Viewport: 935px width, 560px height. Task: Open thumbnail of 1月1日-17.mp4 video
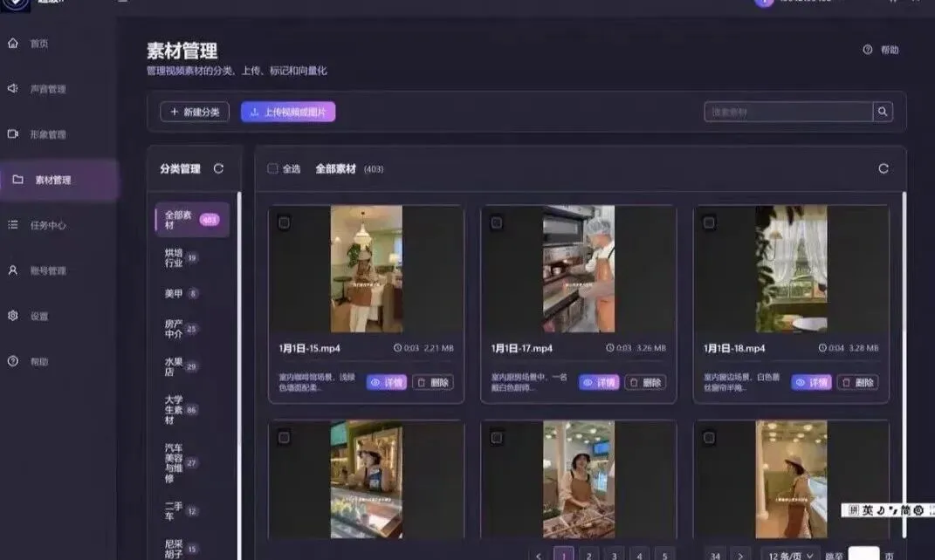(x=579, y=269)
